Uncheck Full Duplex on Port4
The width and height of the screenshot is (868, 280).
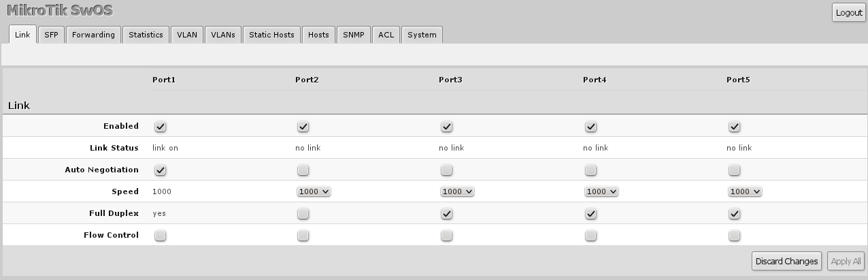point(591,214)
